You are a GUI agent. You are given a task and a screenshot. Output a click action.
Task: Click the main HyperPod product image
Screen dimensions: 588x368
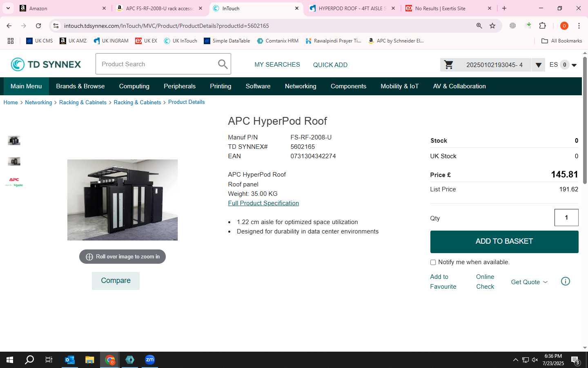point(122,200)
